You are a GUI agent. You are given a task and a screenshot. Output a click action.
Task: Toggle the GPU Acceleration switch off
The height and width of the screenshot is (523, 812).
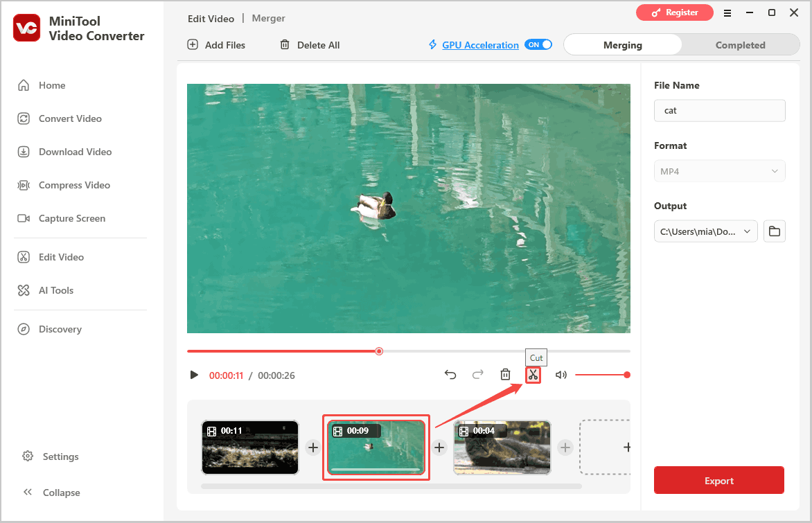pyautogui.click(x=538, y=44)
